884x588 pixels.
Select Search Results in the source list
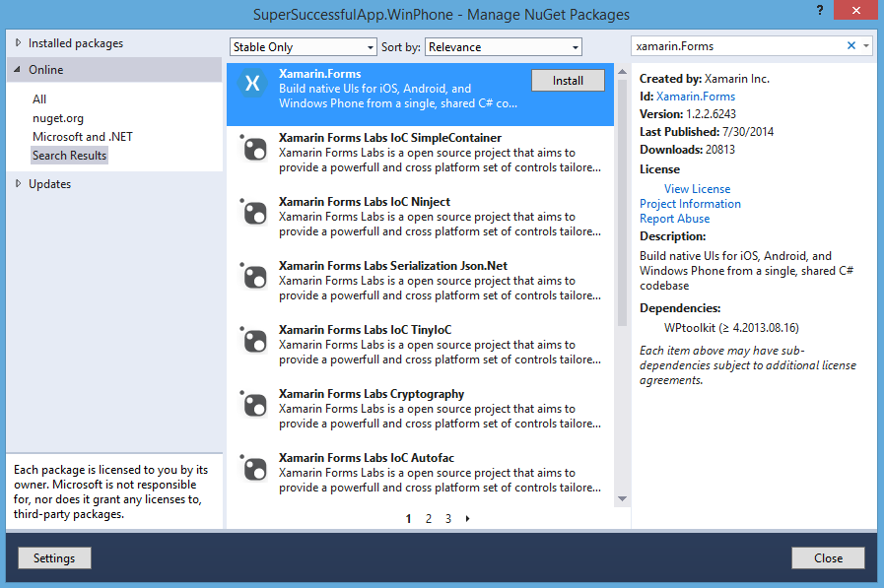pos(69,156)
